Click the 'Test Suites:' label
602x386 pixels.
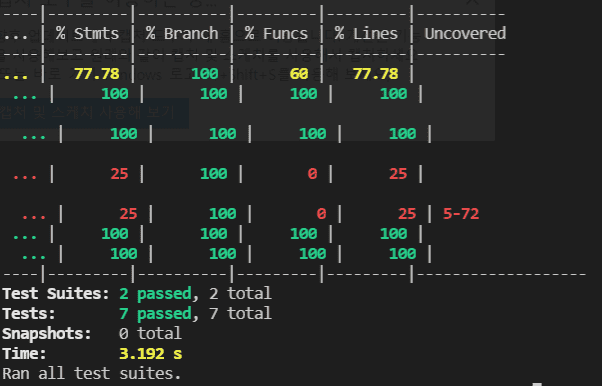(56, 293)
